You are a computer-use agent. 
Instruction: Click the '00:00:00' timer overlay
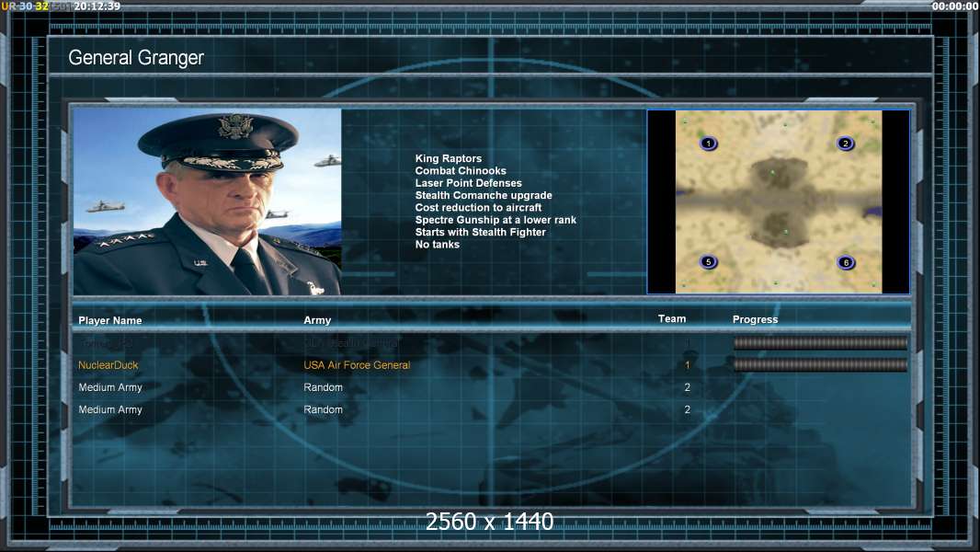(x=954, y=6)
